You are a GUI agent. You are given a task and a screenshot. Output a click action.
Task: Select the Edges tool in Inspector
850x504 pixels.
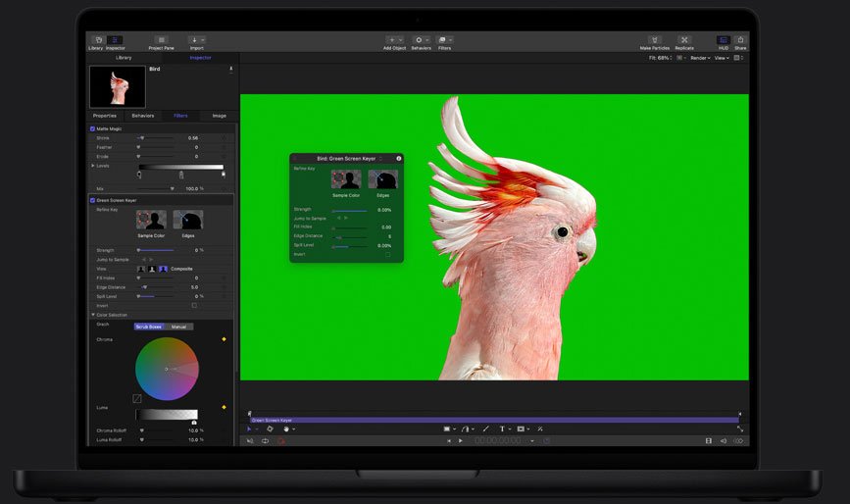(x=188, y=220)
